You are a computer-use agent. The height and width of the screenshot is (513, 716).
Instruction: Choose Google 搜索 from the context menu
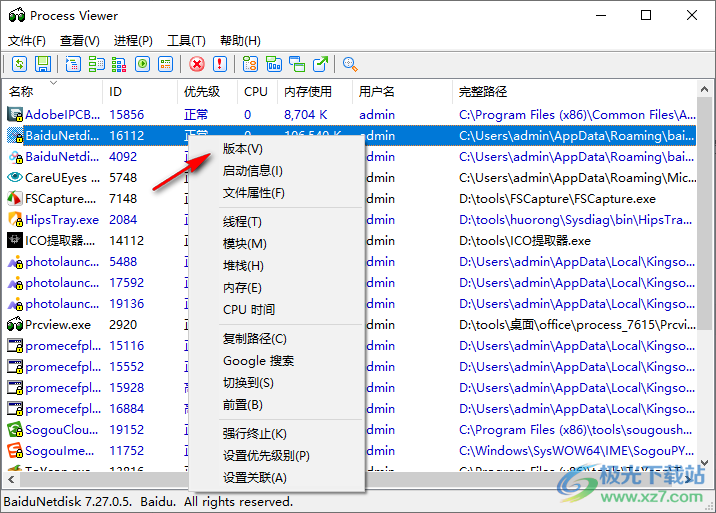[277, 360]
